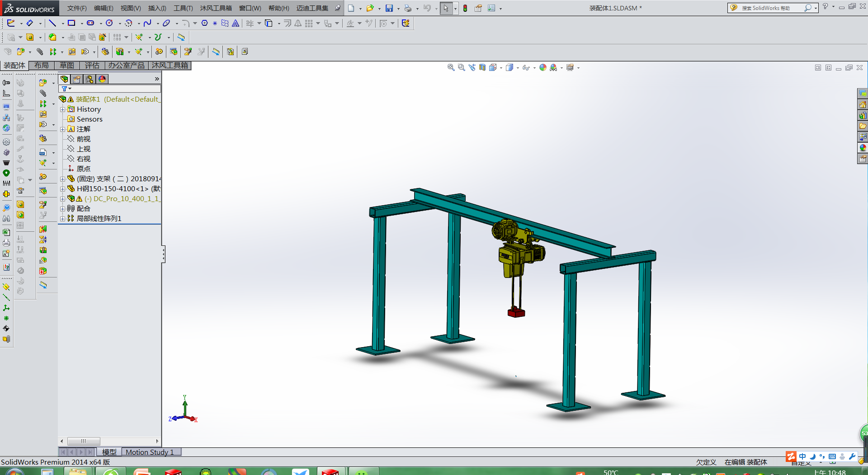Click the Save icon in title toolbar

(x=389, y=8)
